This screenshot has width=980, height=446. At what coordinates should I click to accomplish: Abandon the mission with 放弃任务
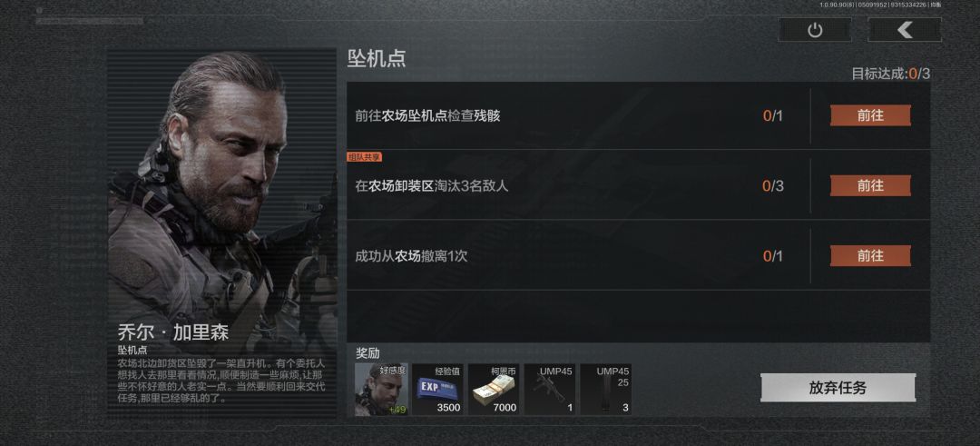[x=838, y=388]
